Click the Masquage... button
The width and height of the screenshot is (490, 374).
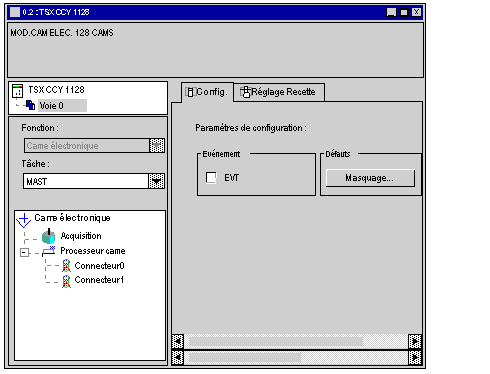pyautogui.click(x=370, y=178)
